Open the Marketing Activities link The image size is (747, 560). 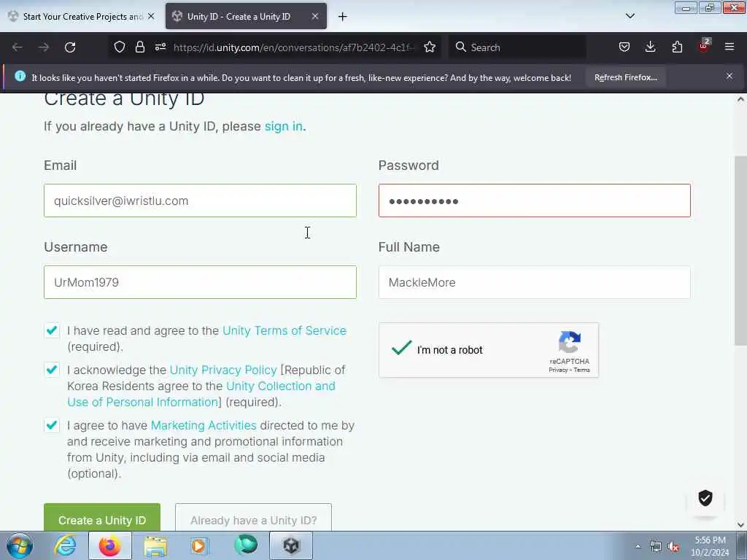(204, 425)
